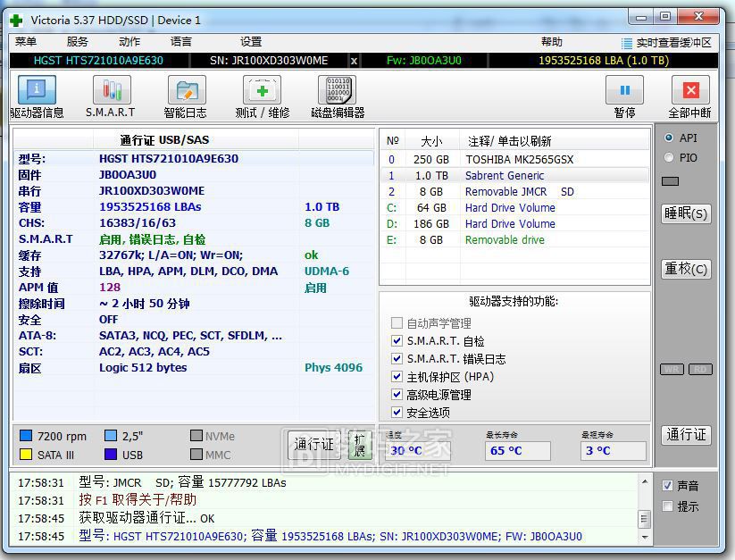Click the 实时查看缓冲区 buffer view icon
Image resolution: width=735 pixels, height=560 pixels.
pyautogui.click(x=627, y=43)
